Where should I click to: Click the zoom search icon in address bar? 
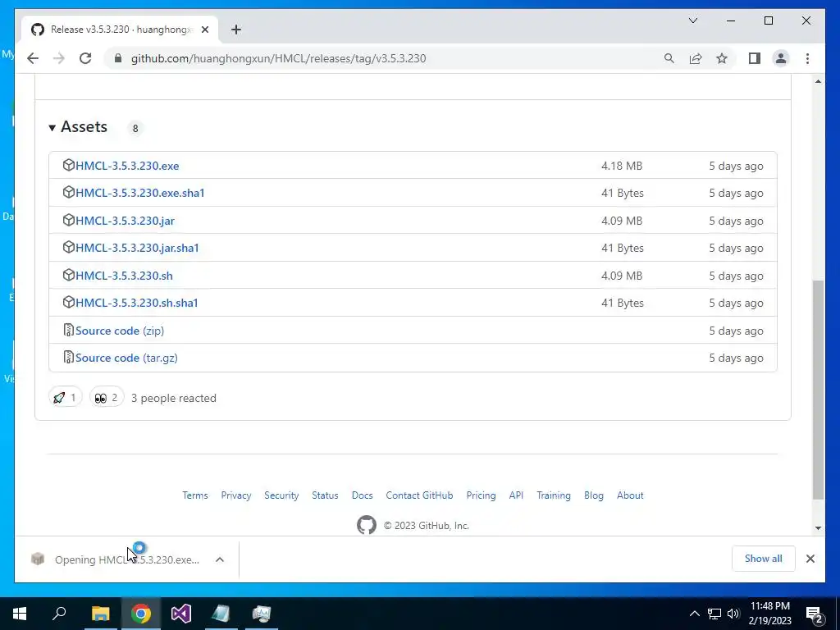tap(669, 58)
